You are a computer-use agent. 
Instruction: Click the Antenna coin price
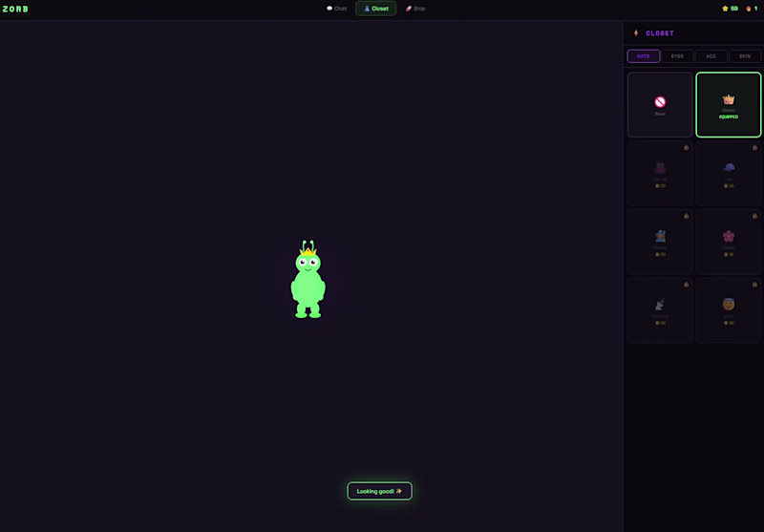click(660, 323)
